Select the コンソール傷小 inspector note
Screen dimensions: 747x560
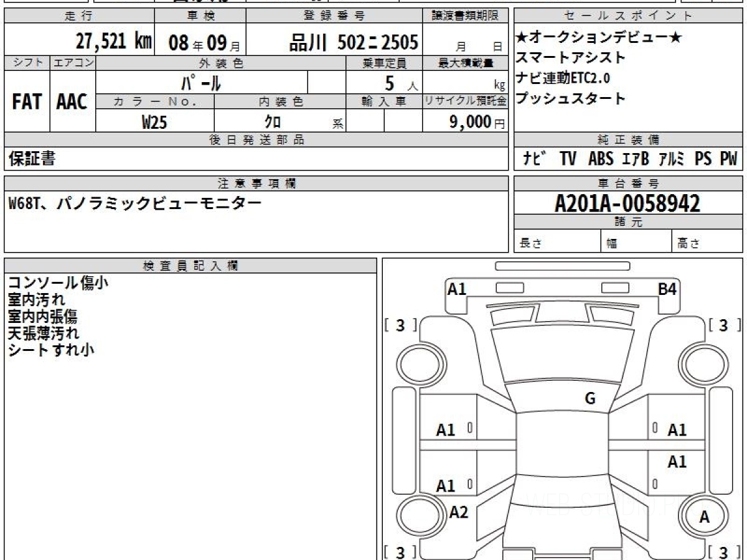[58, 283]
